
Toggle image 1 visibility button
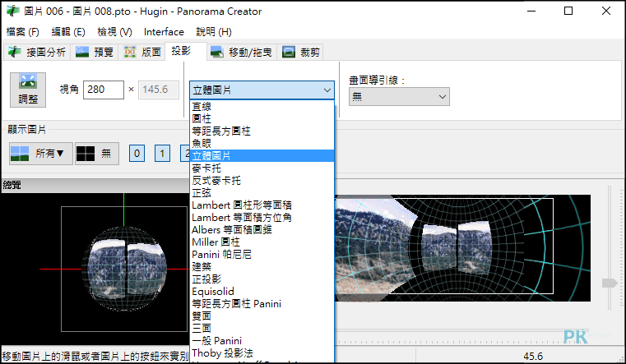162,154
